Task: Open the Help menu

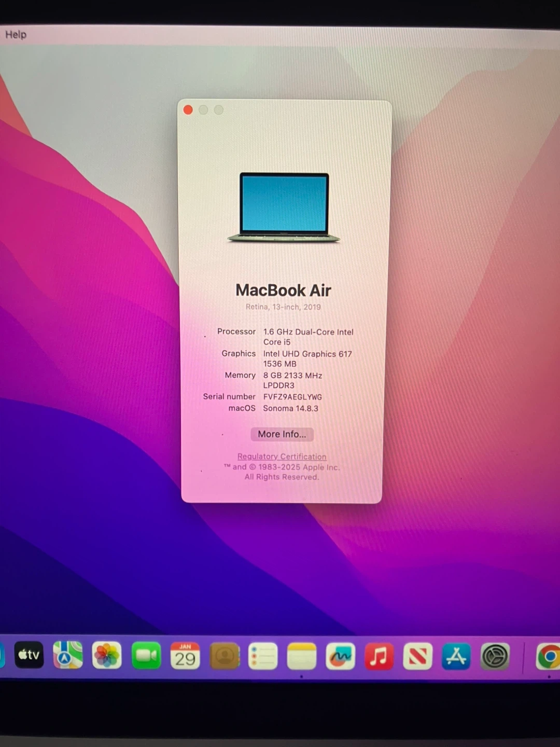Action: click(16, 35)
